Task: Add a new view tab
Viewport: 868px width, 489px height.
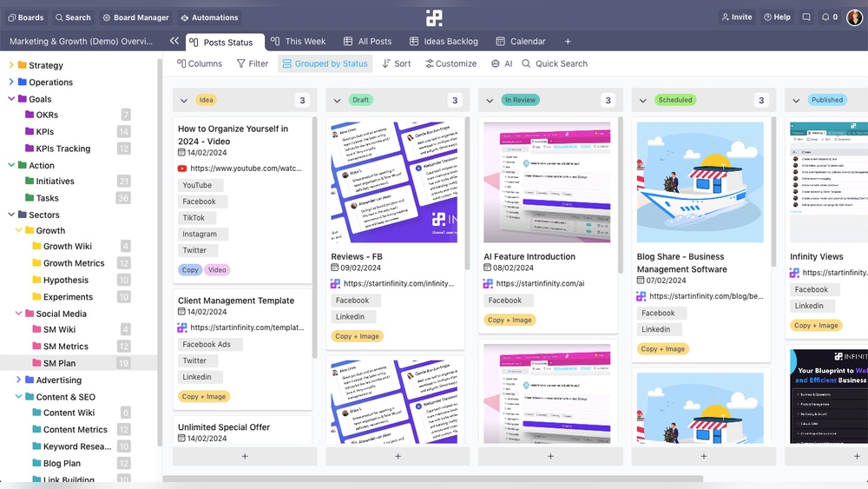Action: [x=568, y=42]
